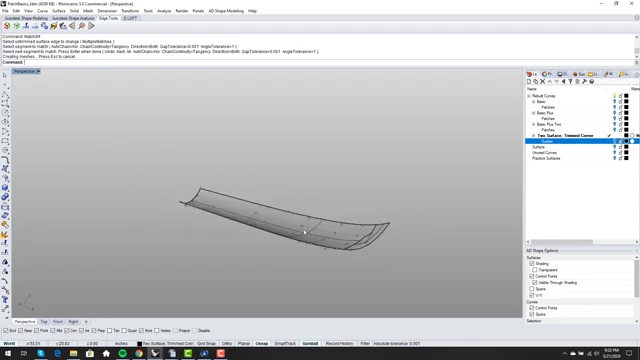Switch to the Top viewport tab

[x=44, y=322]
